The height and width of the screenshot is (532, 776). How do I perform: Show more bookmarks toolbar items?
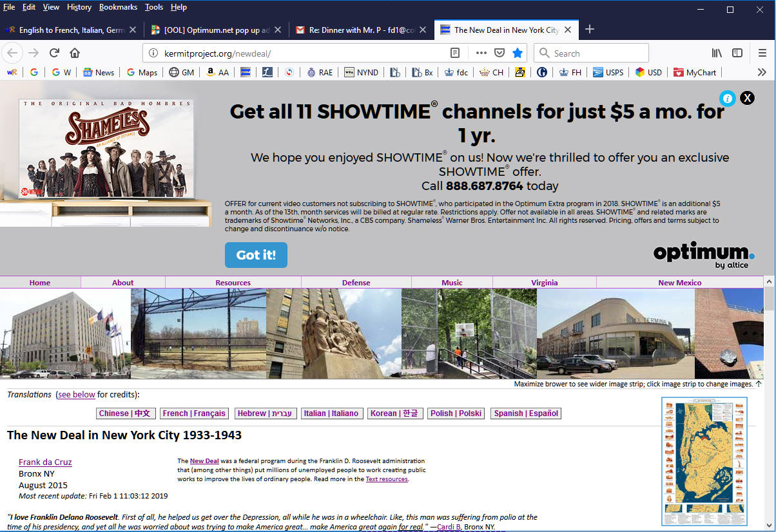point(762,72)
